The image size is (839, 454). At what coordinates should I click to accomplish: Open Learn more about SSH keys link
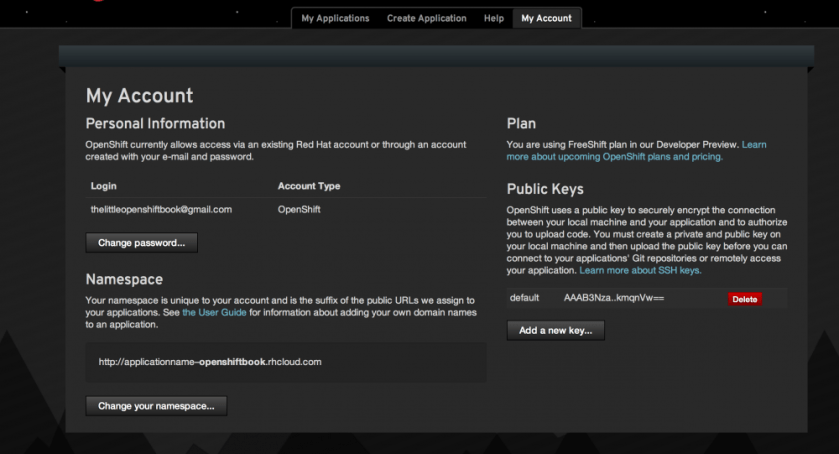click(640, 271)
